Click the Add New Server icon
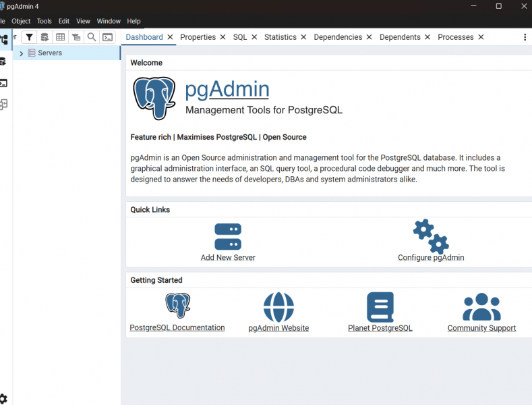Viewport: 532px width, 405px height. 228,236
